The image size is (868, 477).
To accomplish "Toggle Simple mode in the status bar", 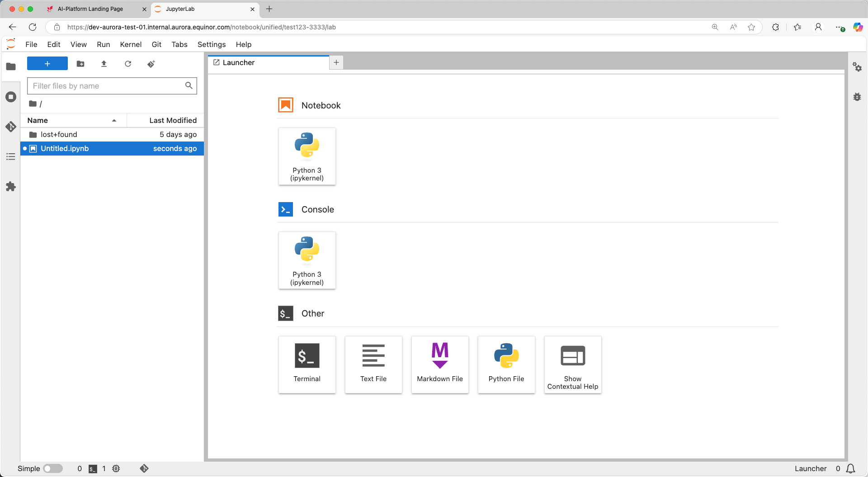I will (x=52, y=468).
